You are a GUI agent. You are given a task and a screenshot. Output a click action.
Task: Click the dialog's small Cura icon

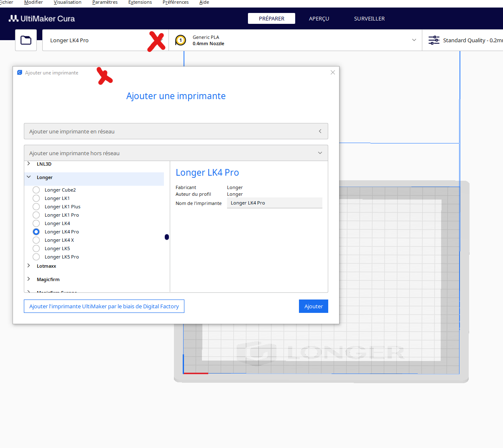pyautogui.click(x=19, y=72)
